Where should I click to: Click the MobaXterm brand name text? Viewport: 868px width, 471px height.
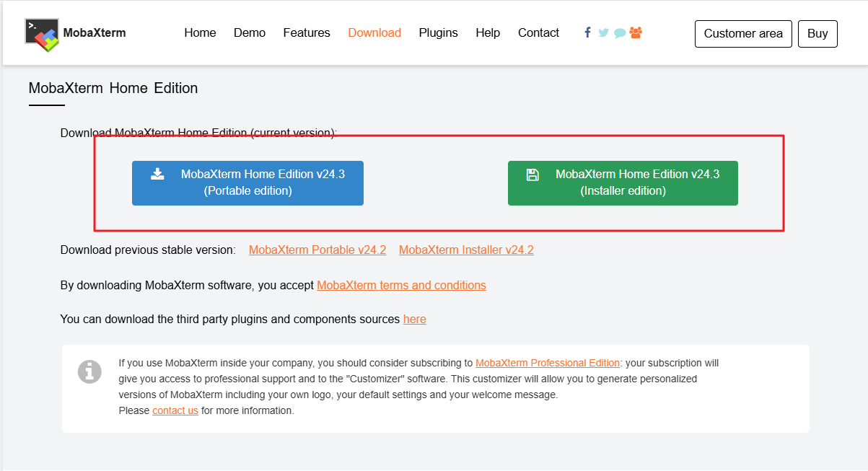pyautogui.click(x=95, y=32)
